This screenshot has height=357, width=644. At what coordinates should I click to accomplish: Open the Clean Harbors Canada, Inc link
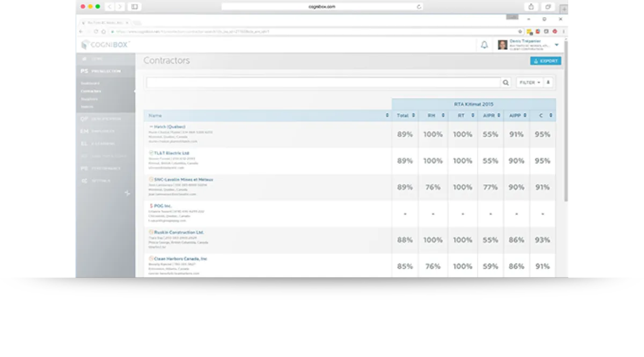tap(180, 259)
